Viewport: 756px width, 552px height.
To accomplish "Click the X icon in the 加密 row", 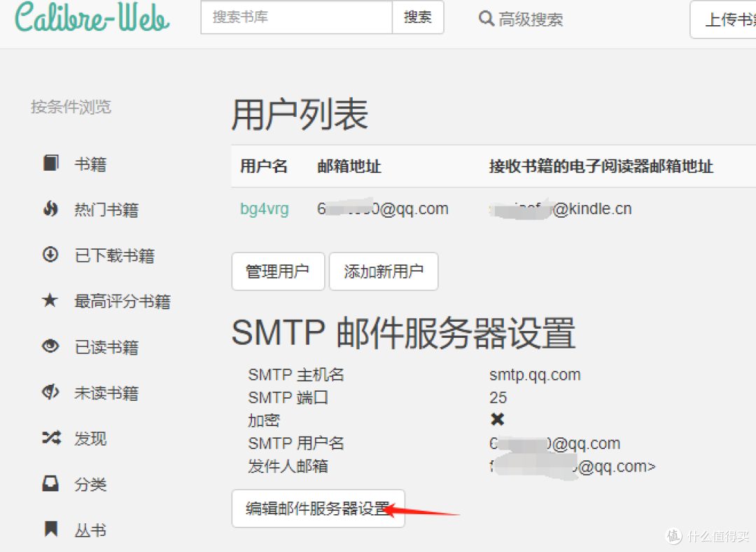I will 497,420.
